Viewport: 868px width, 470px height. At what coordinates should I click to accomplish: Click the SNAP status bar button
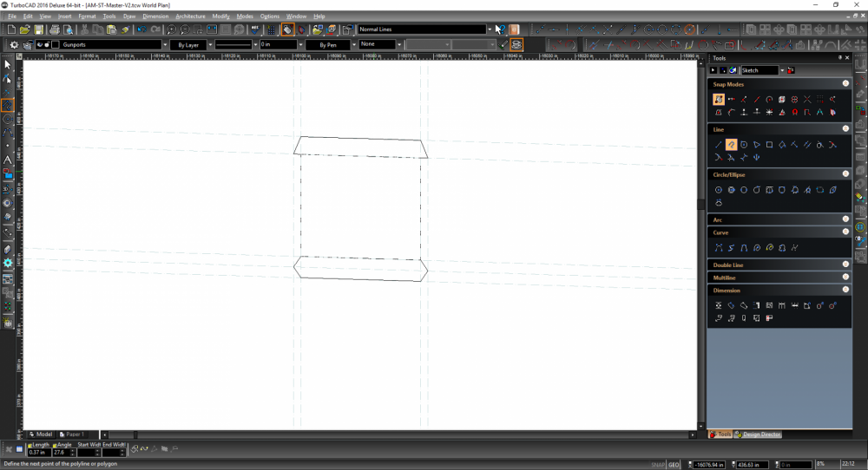click(658, 465)
